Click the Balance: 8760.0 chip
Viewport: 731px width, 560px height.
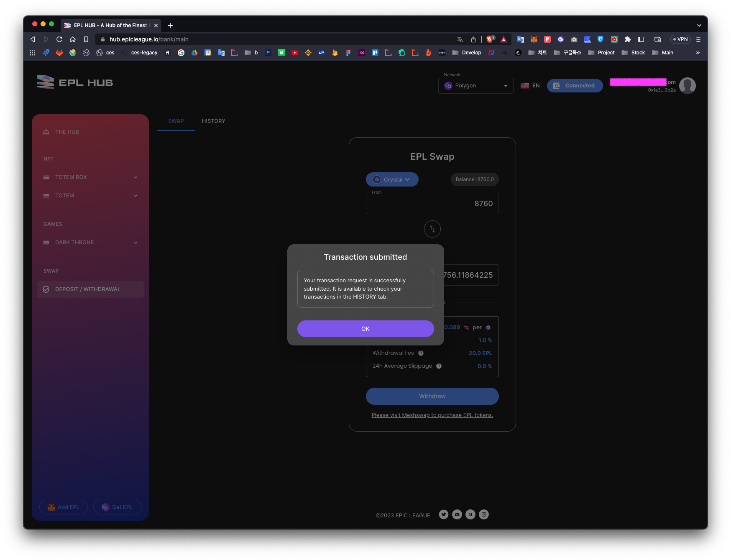click(x=475, y=179)
